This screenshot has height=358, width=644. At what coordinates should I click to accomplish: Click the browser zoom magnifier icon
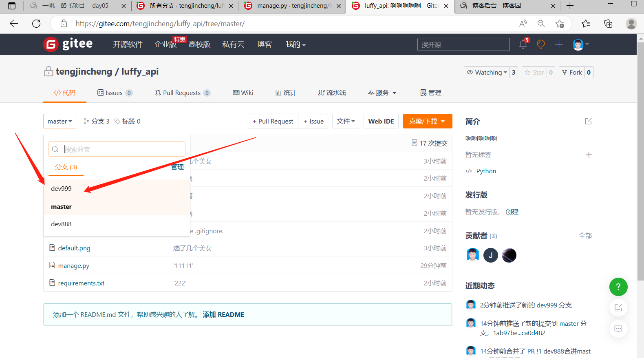pyautogui.click(x=541, y=24)
